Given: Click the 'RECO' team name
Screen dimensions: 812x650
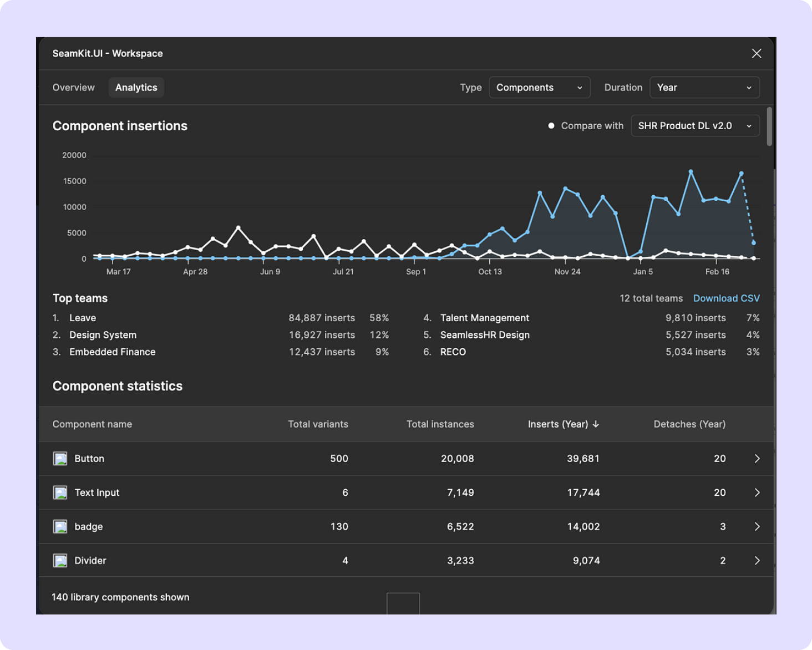Looking at the screenshot, I should point(453,352).
